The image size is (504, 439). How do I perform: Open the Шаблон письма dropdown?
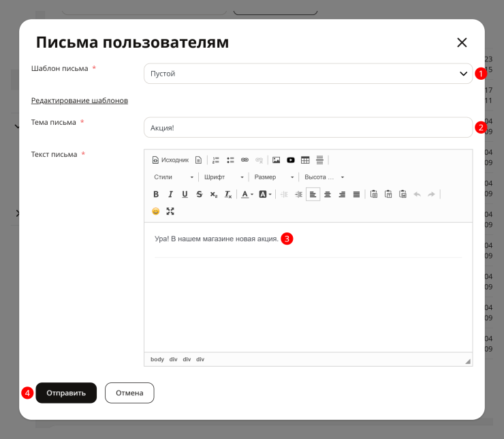pos(309,74)
